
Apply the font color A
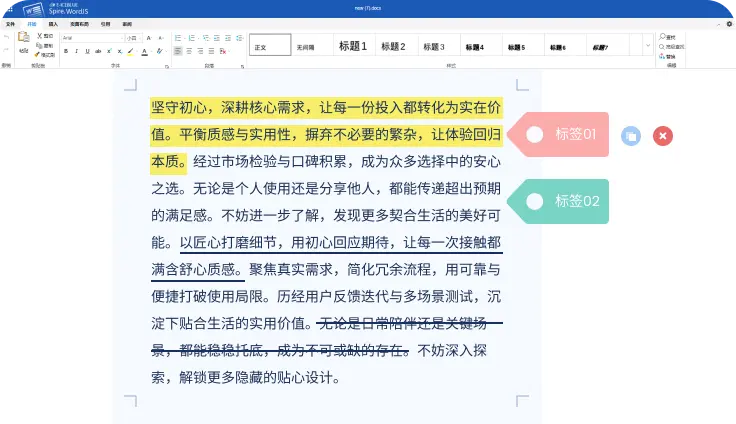145,52
